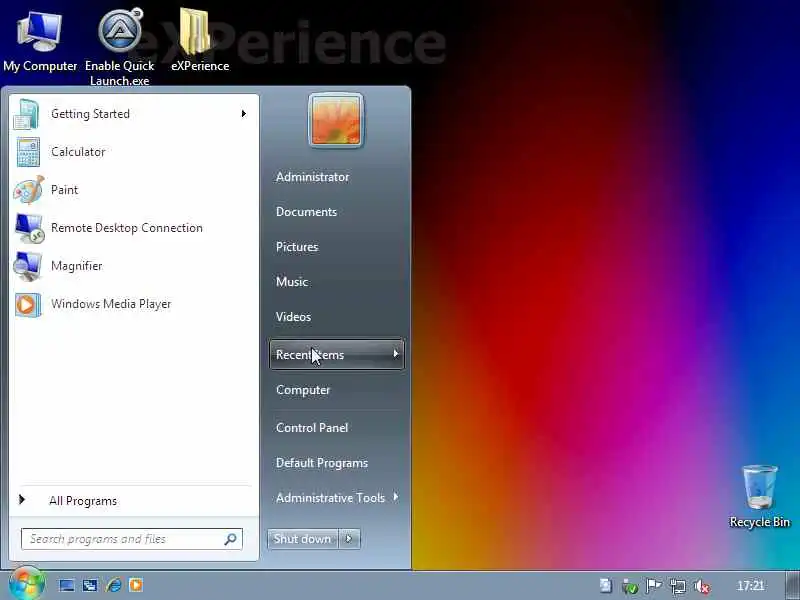Image resolution: width=800 pixels, height=600 pixels.
Task: Click the clock showing 17:21
Action: pyautogui.click(x=751, y=585)
